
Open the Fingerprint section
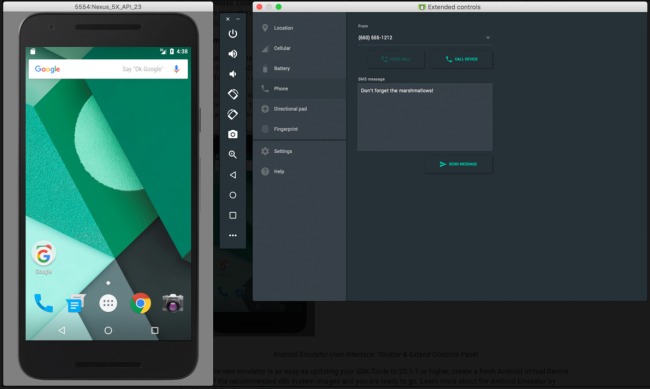pos(299,129)
